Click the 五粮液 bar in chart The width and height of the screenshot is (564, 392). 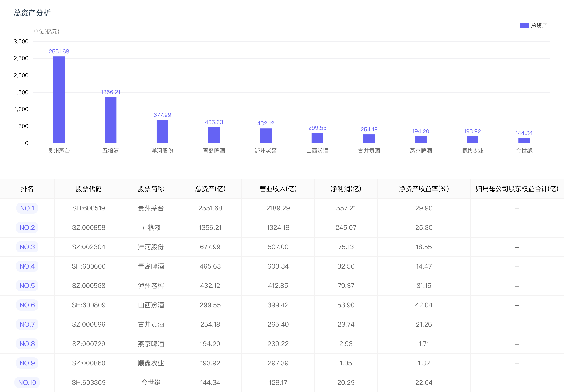111,120
